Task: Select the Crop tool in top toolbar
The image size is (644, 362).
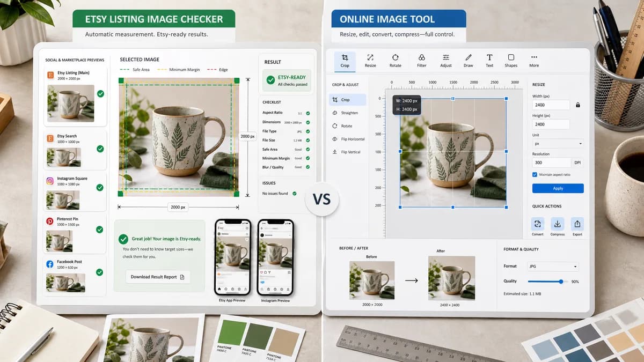Action: (345, 61)
